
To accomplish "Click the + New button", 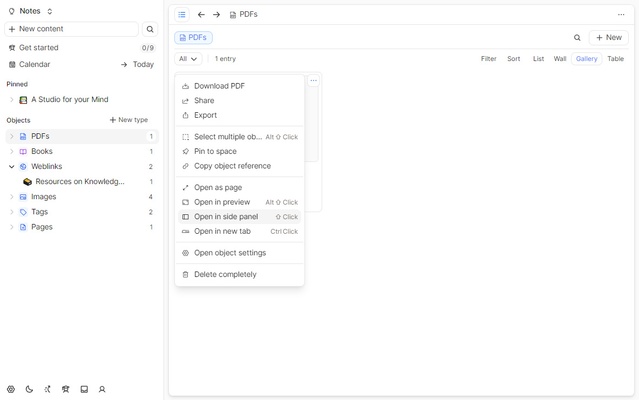I will click(609, 37).
